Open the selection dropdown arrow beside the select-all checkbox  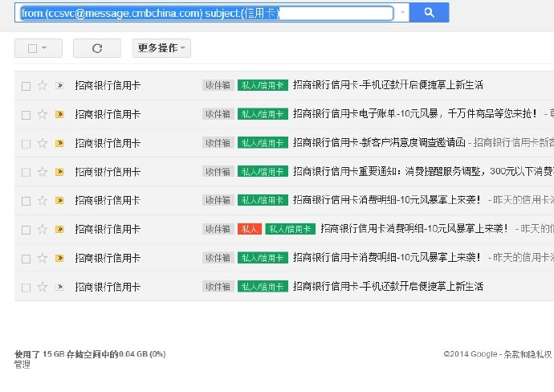[44, 47]
